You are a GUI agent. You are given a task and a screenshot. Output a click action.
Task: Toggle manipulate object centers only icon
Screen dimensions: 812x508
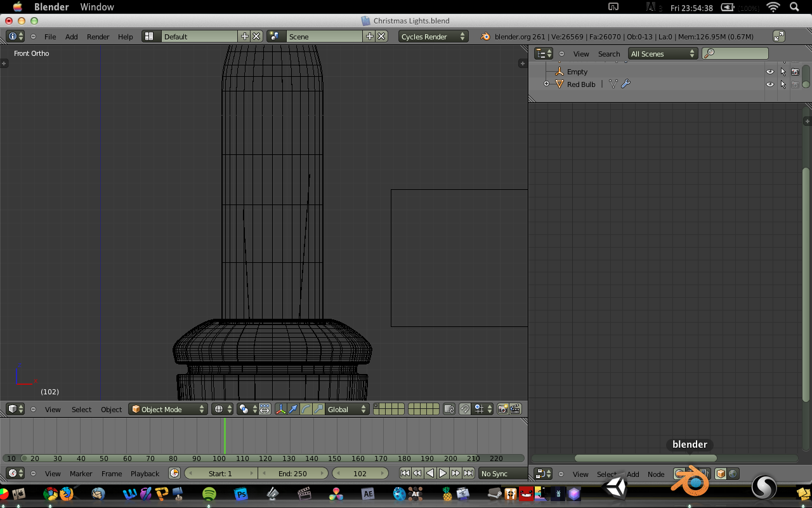pos(265,410)
